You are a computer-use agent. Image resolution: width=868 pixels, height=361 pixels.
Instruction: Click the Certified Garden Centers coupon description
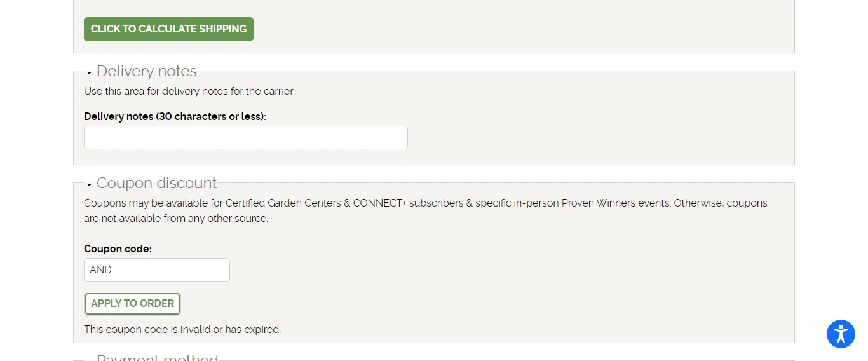[426, 211]
